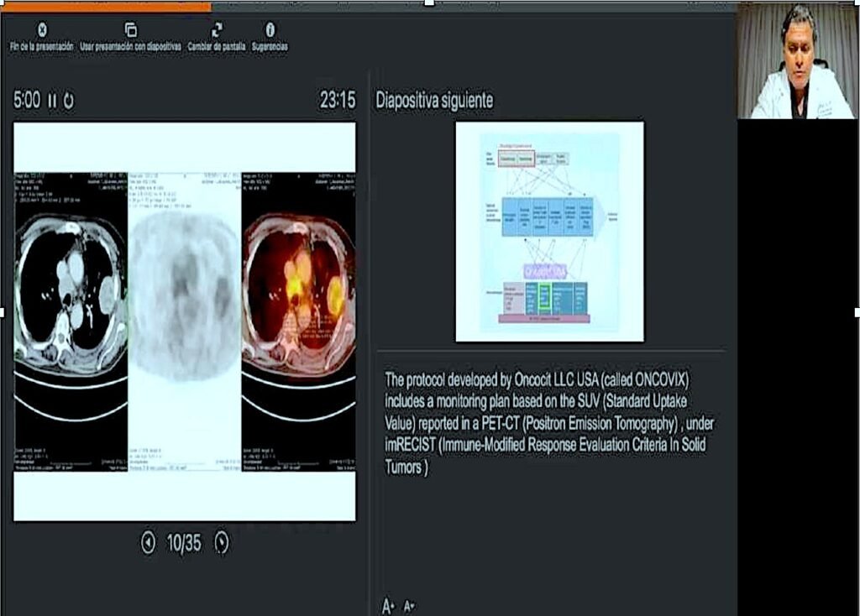860x616 pixels.
Task: Click the orange progress bar at top
Action: tap(105, 6)
